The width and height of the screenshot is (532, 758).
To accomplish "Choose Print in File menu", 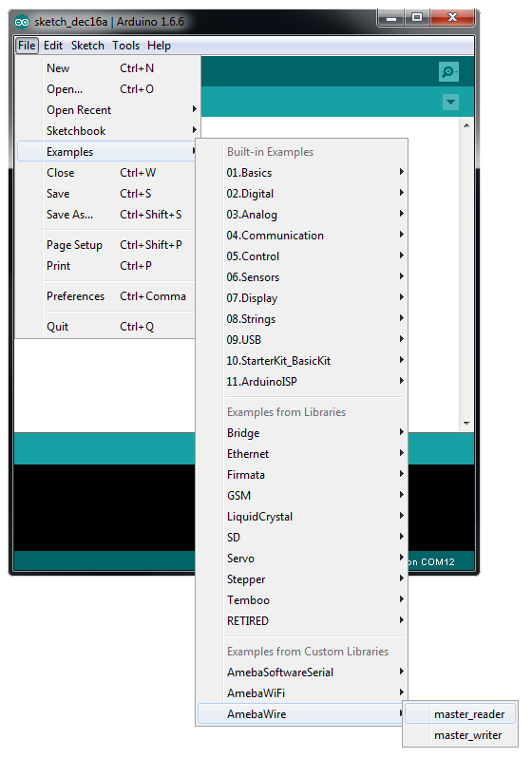I will click(x=106, y=265).
